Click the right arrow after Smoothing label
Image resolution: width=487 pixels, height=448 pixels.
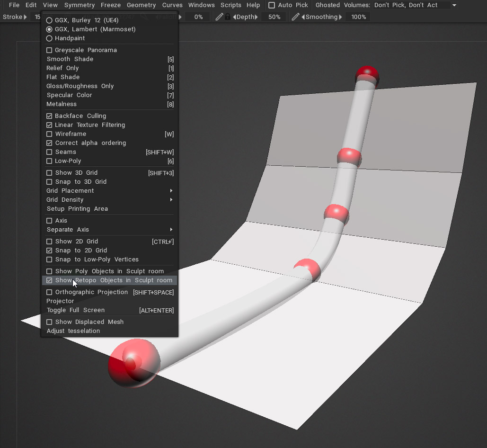(x=340, y=17)
